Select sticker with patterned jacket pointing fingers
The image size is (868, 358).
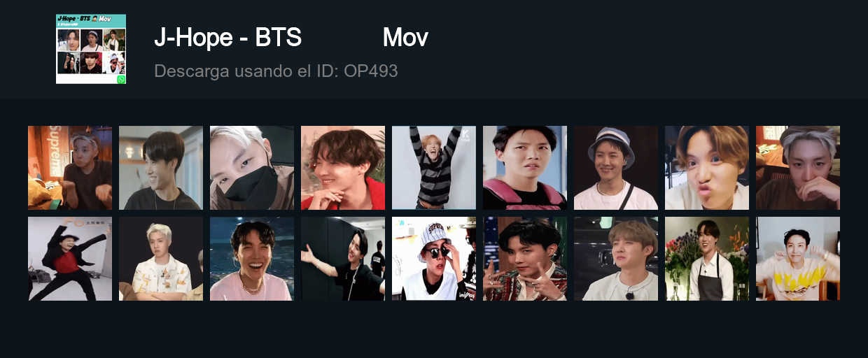click(525, 259)
